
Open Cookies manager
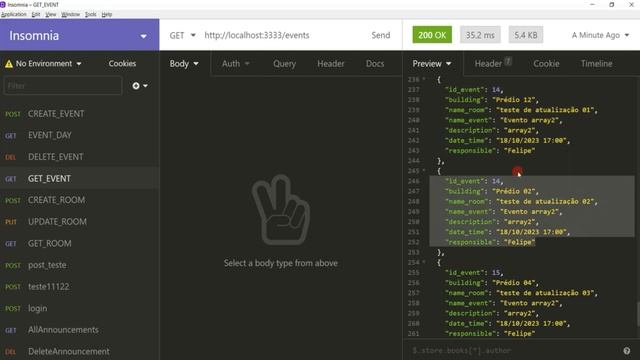[x=122, y=64]
